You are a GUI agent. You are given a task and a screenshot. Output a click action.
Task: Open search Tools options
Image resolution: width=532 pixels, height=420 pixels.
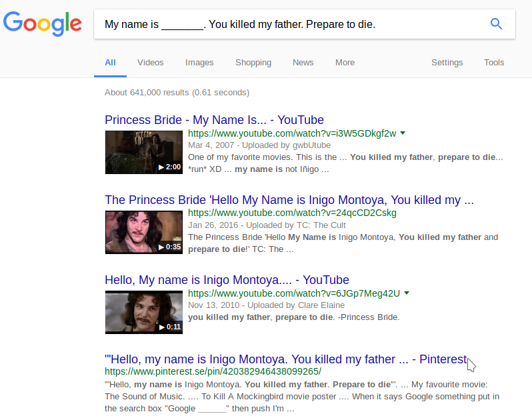tap(494, 63)
